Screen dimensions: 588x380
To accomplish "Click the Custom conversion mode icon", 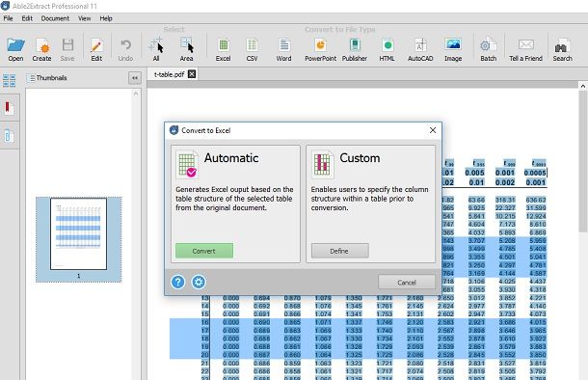I will tap(323, 164).
